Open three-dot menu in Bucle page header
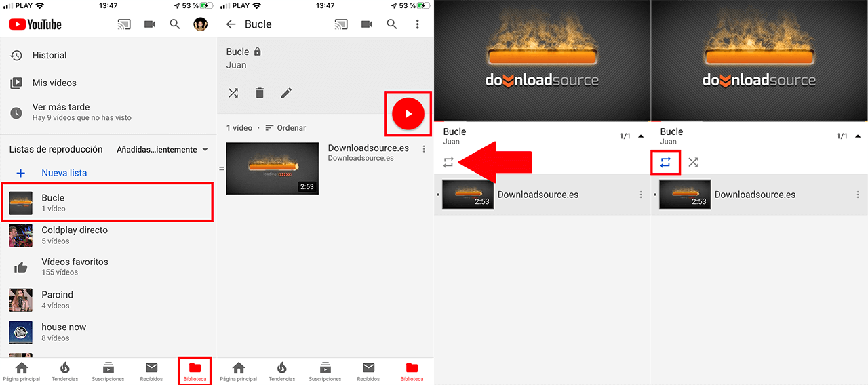 [418, 24]
